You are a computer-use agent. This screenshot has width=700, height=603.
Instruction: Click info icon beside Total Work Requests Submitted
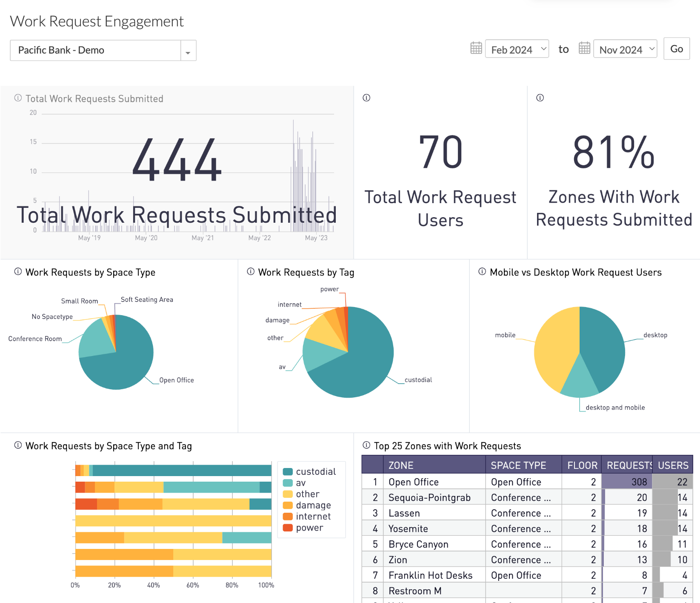click(x=18, y=98)
